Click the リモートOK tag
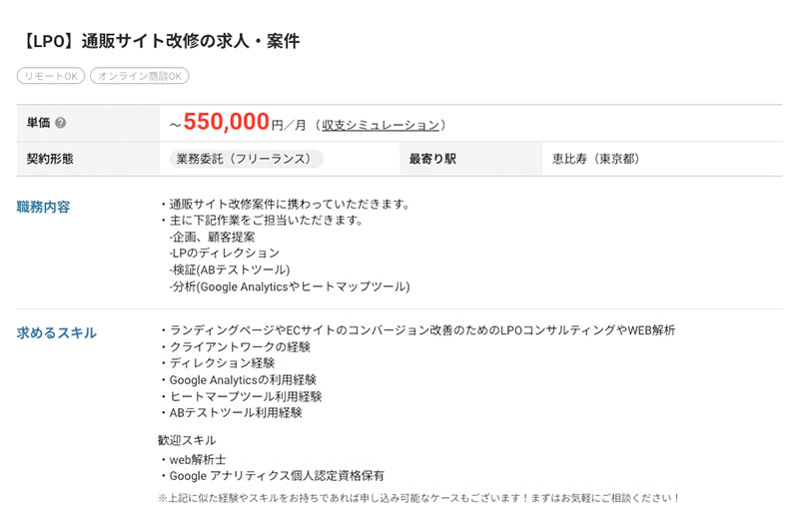This screenshot has width=799, height=532. point(51,76)
